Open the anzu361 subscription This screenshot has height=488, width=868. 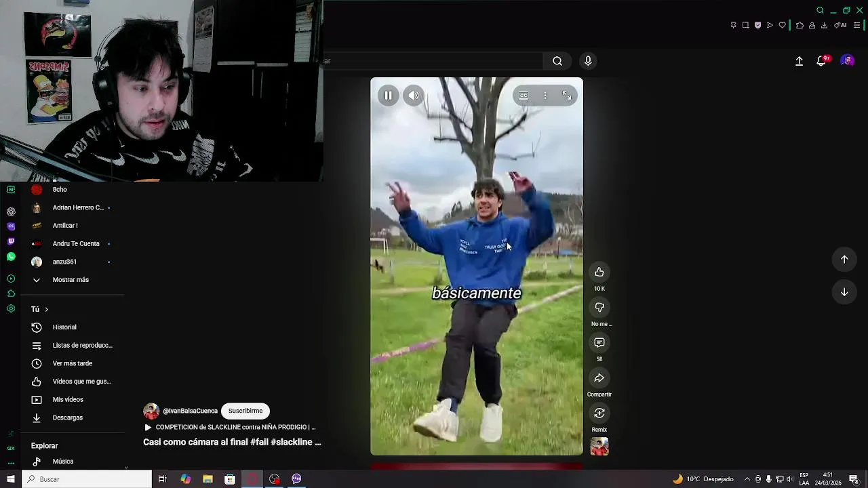pyautogui.click(x=71, y=262)
